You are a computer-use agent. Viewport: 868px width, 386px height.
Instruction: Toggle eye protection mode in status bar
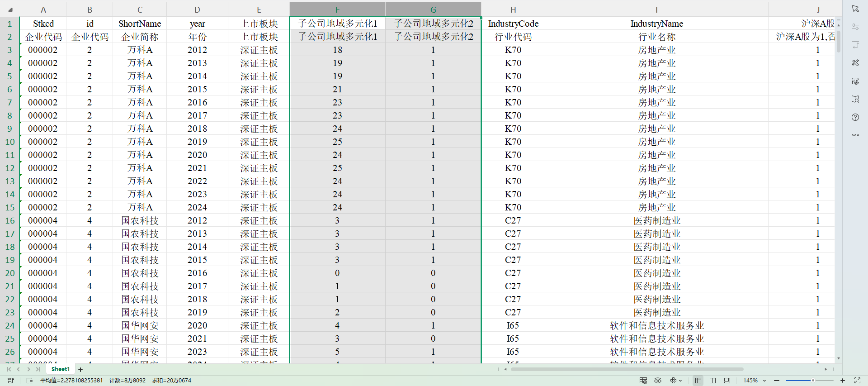point(658,381)
